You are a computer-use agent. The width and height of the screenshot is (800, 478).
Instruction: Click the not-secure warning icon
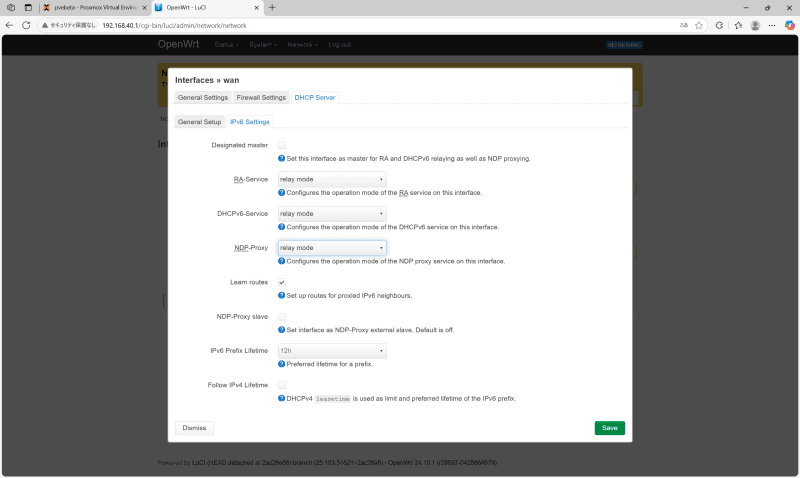[45, 25]
